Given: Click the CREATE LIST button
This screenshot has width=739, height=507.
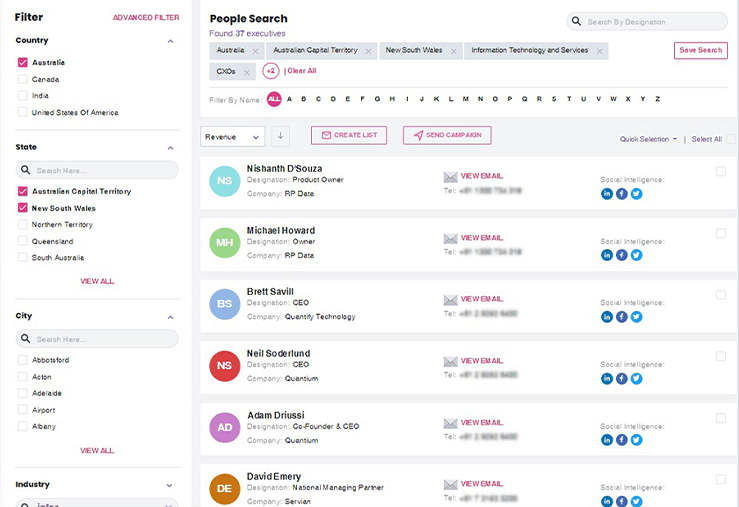Looking at the screenshot, I should click(349, 135).
